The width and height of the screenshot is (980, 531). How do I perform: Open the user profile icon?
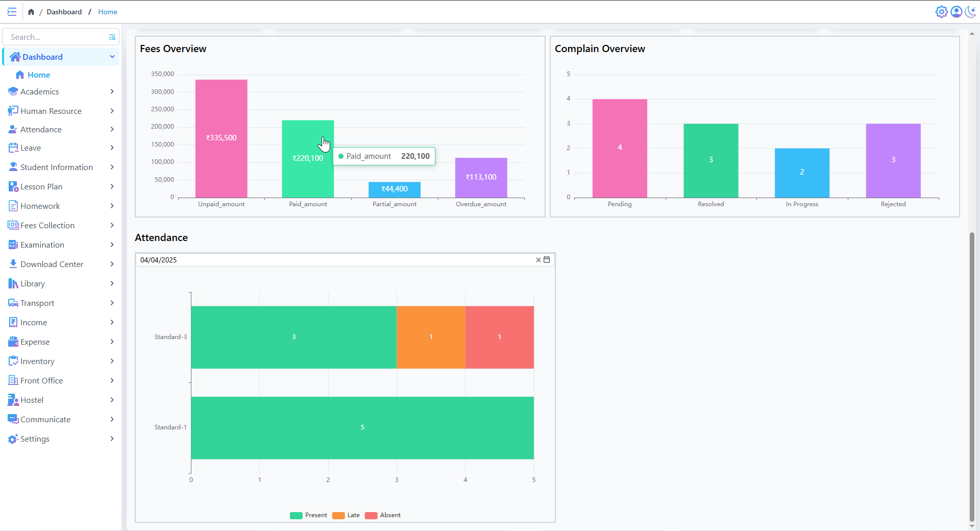point(957,12)
